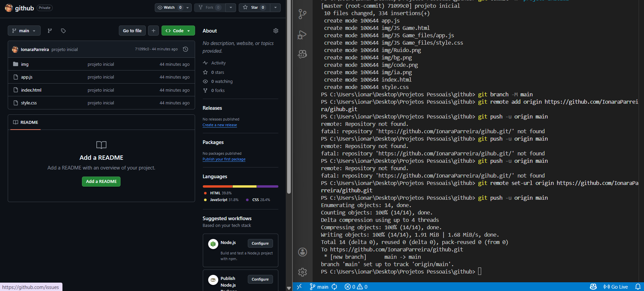The image size is (644, 291).
Task: Open 0 watching link
Action: click(218, 82)
